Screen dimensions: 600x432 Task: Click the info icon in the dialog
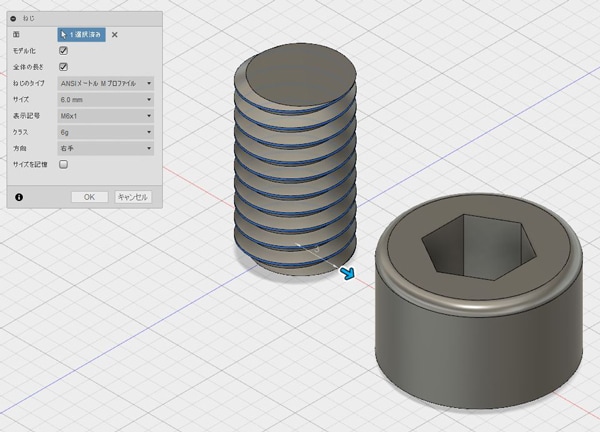click(x=19, y=197)
